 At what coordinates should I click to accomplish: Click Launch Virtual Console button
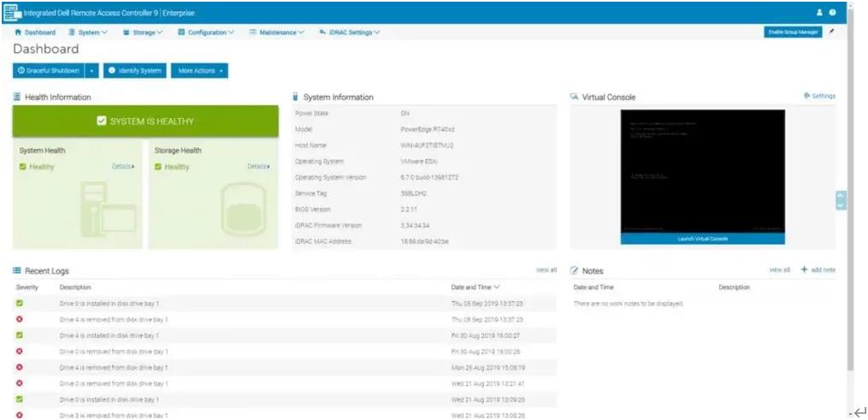702,239
